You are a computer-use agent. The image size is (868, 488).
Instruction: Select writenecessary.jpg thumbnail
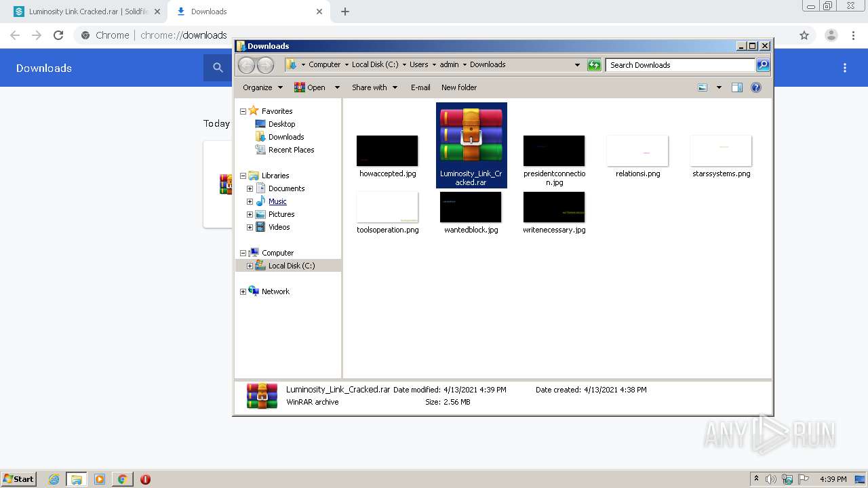(554, 207)
